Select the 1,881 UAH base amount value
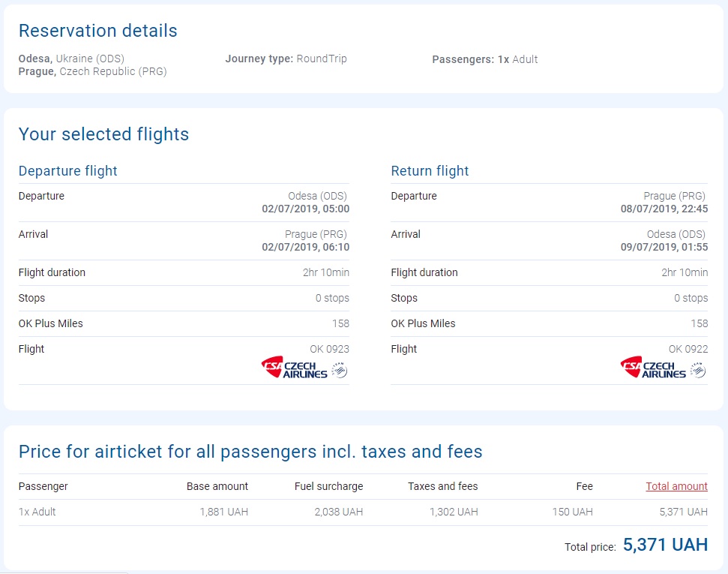The image size is (728, 574). point(223,512)
